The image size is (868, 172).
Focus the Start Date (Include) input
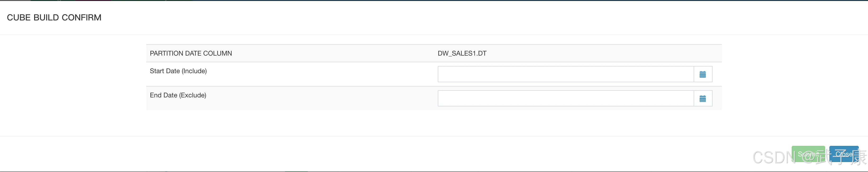[565, 74]
